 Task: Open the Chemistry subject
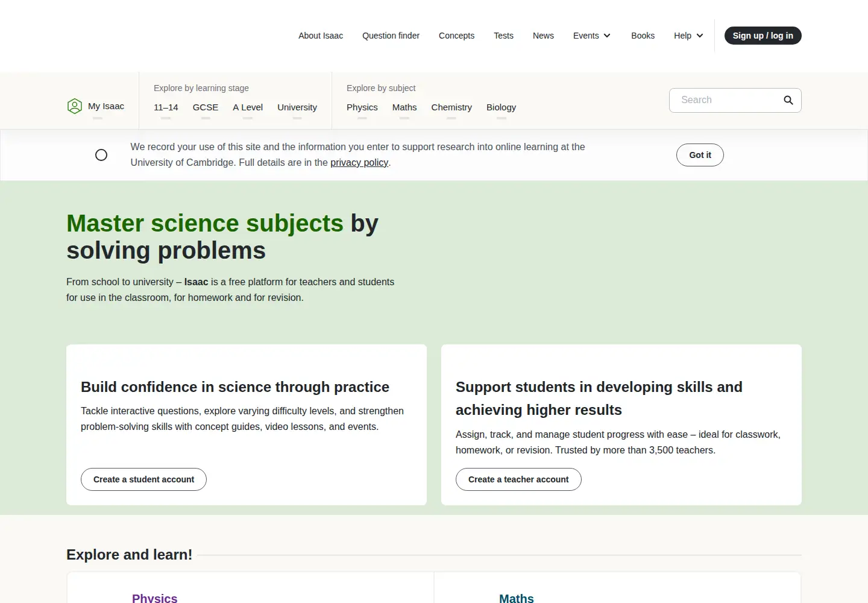pyautogui.click(x=451, y=107)
